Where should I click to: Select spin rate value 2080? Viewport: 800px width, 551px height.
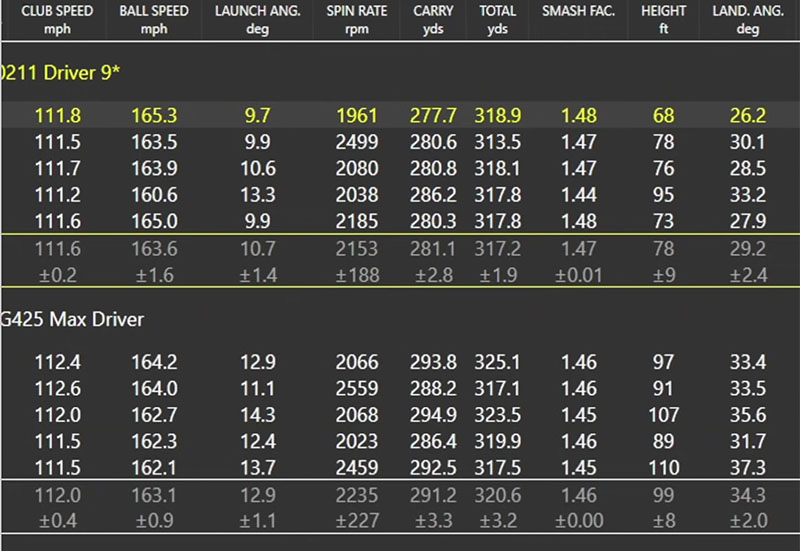pyautogui.click(x=357, y=168)
